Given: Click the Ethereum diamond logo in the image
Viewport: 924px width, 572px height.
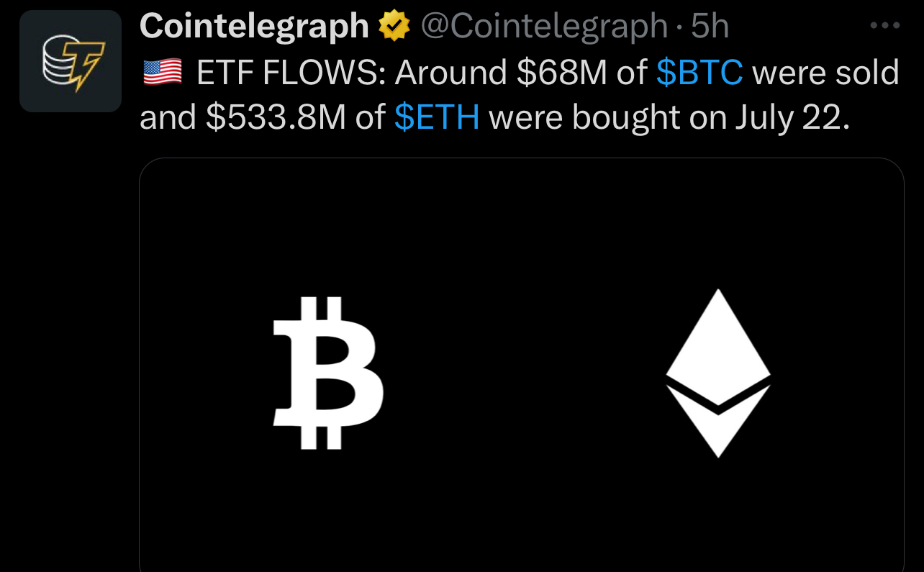Looking at the screenshot, I should pyautogui.click(x=717, y=373).
